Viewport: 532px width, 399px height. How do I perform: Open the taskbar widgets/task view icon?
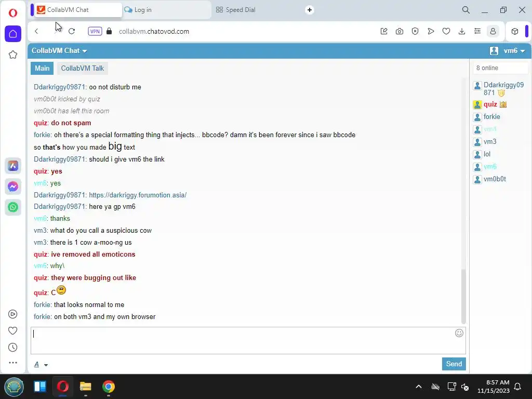coord(40,387)
